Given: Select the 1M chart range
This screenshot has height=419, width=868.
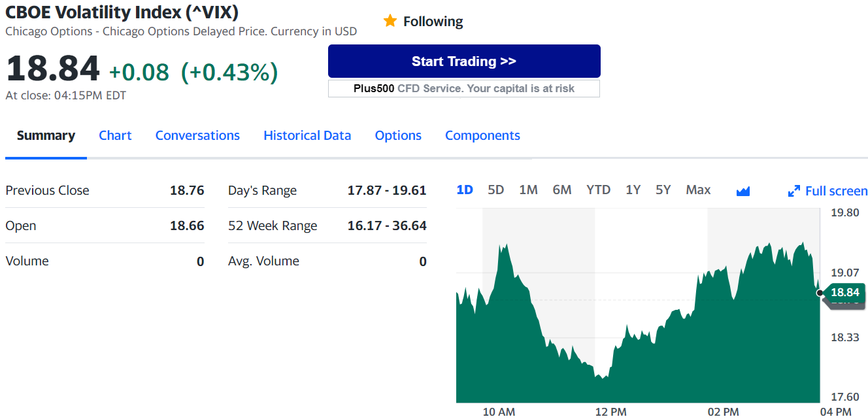Looking at the screenshot, I should [528, 190].
